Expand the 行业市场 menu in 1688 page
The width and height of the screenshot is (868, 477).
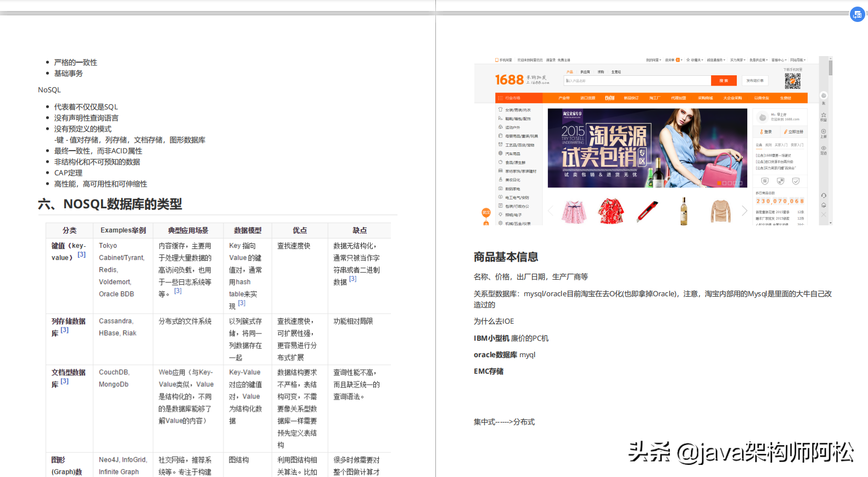tap(518, 98)
